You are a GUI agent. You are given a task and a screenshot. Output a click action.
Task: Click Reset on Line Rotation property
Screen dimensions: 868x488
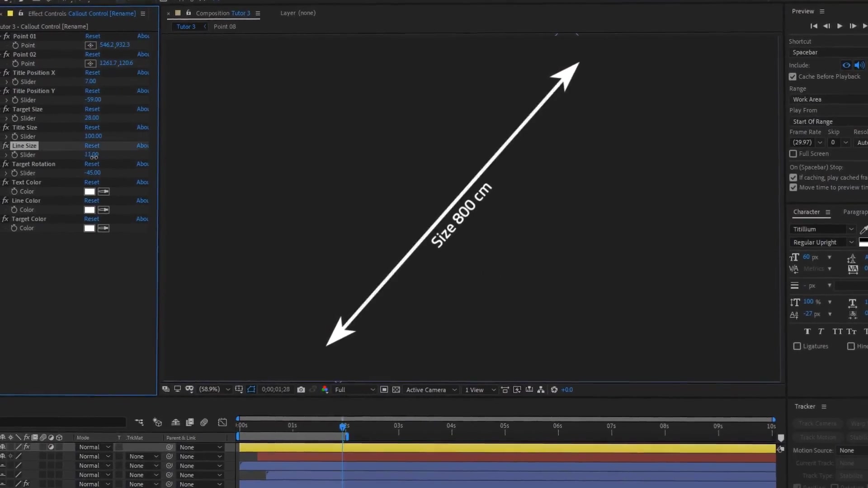pyautogui.click(x=92, y=164)
